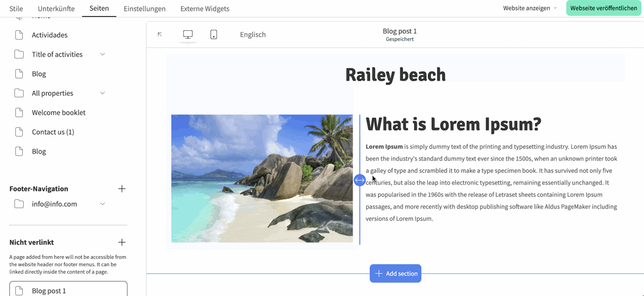644x296 pixels.
Task: Click the Englisch language selector
Action: pyautogui.click(x=253, y=35)
